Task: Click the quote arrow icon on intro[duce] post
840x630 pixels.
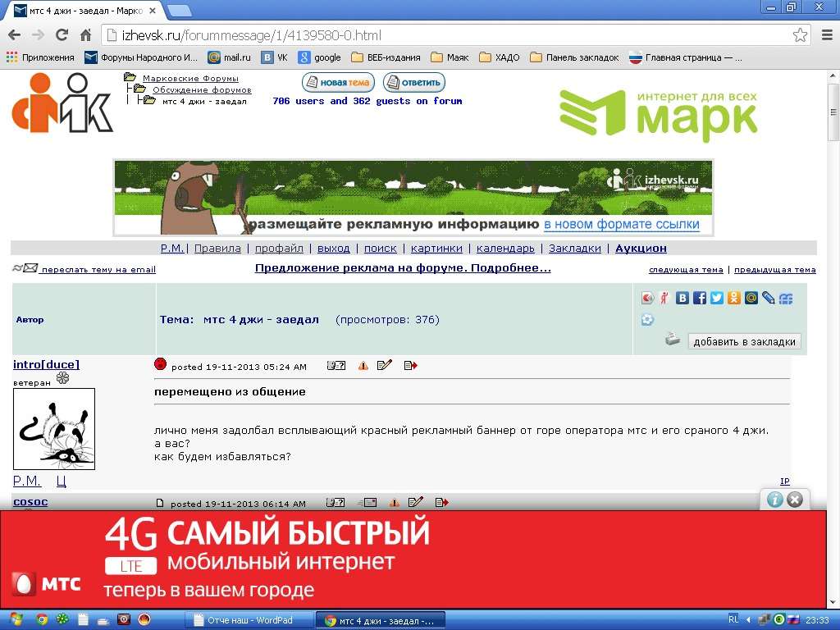Action: pyautogui.click(x=411, y=366)
